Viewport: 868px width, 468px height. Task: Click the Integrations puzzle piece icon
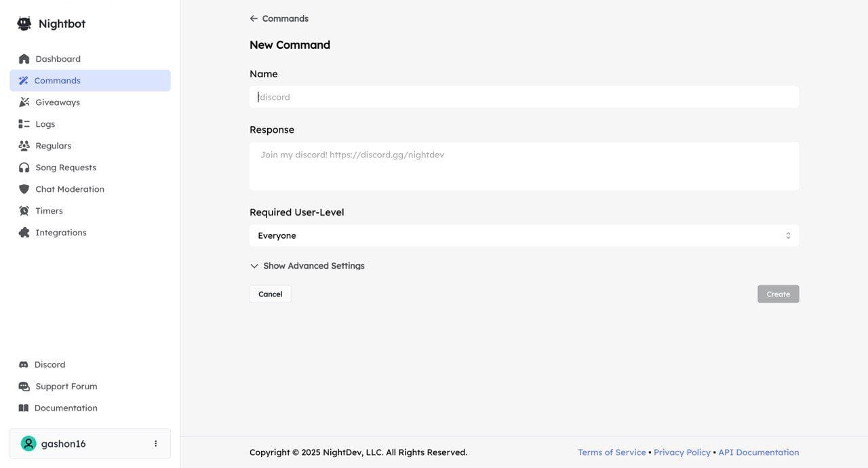coord(24,233)
